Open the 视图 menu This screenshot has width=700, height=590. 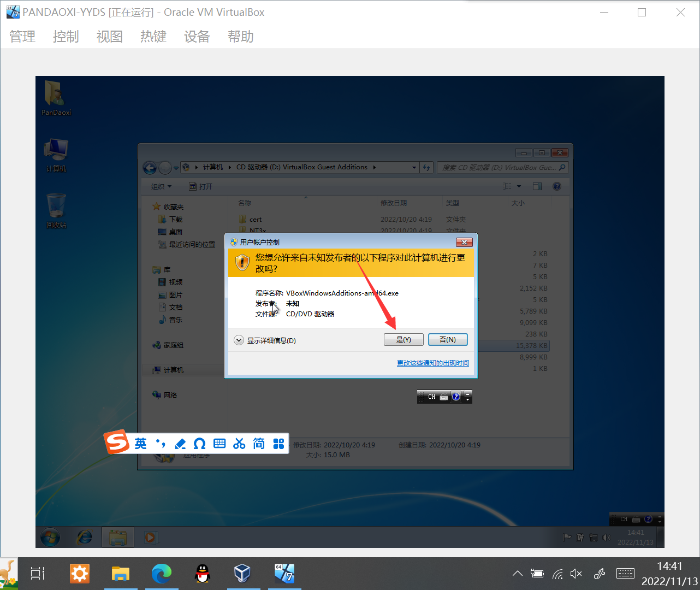110,37
